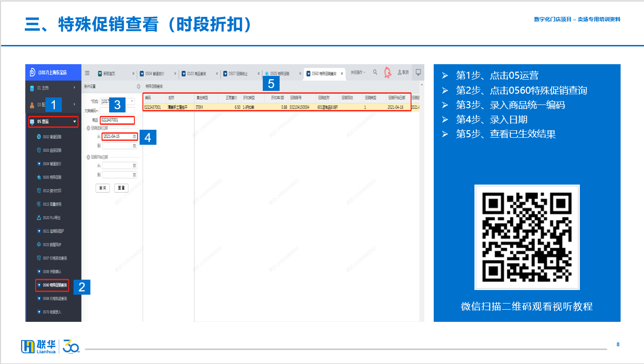
Task: Click the 0505 特殊促销 star icon in sidebar
Action: [x=39, y=178]
